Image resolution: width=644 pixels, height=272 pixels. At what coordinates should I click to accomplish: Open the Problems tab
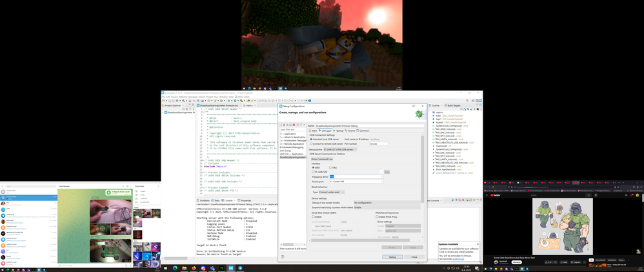[204, 200]
